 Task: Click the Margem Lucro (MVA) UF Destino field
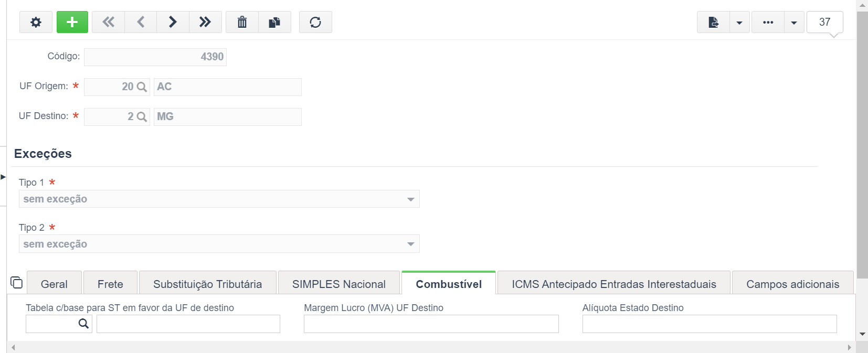[x=431, y=324]
